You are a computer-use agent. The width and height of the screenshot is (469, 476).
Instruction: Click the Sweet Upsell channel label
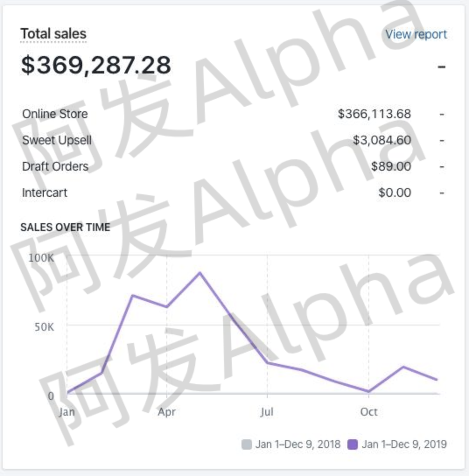tap(57, 140)
